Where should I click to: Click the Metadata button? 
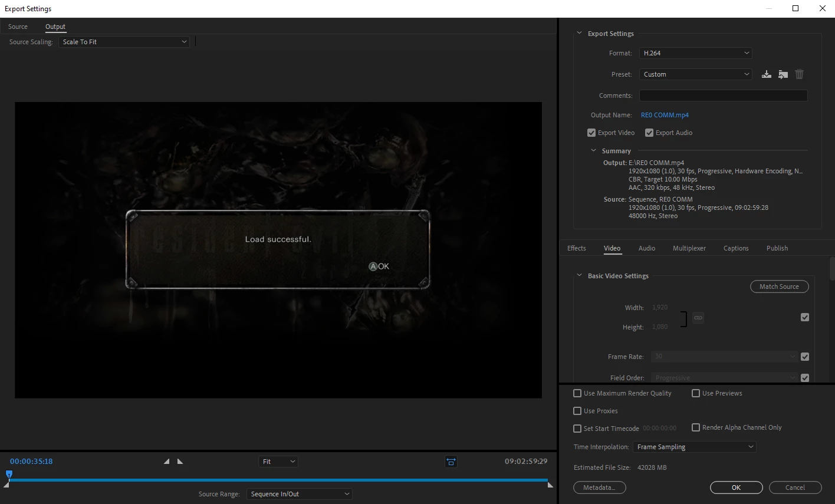599,487
